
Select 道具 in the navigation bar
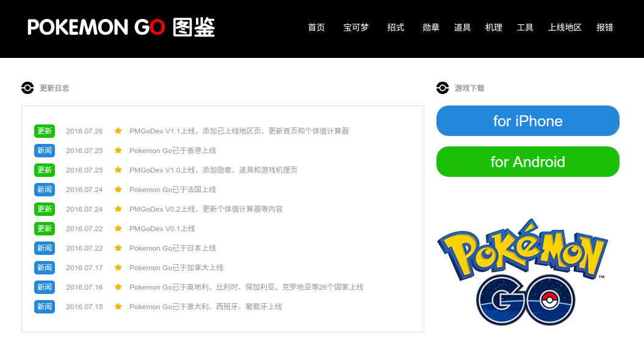point(462,27)
